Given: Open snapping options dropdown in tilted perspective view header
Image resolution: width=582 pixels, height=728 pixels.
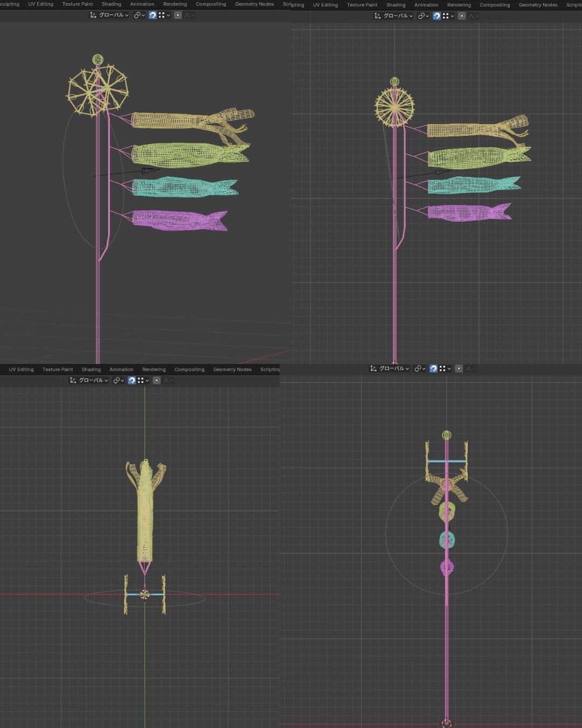Looking at the screenshot, I should coord(164,15).
